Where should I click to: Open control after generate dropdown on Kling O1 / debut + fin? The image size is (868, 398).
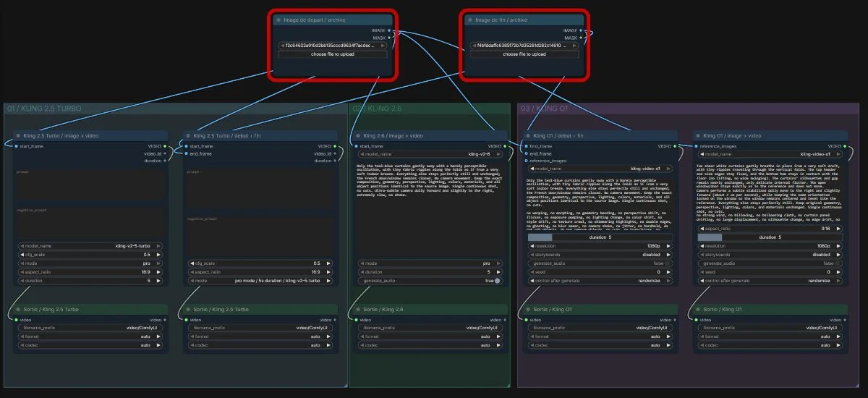(x=601, y=281)
